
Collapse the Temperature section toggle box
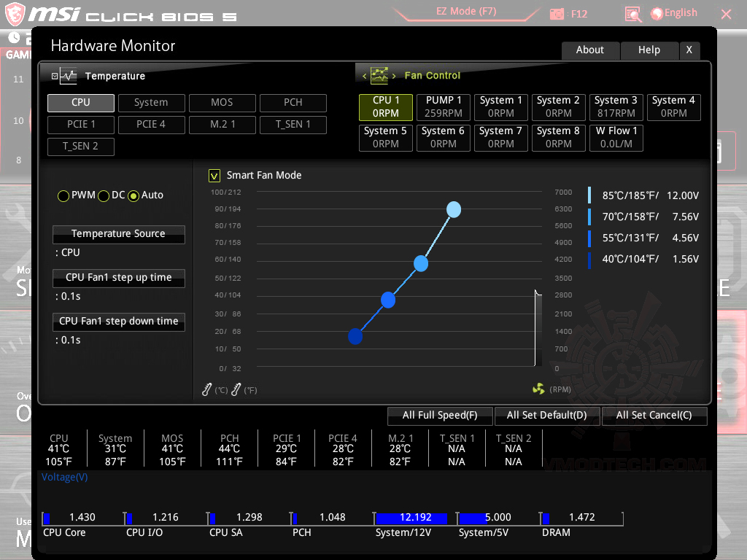coord(55,76)
